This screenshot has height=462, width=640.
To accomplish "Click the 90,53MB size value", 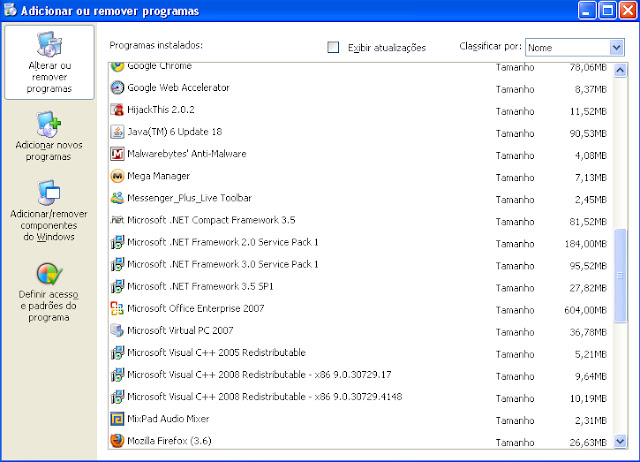I will click(588, 134).
